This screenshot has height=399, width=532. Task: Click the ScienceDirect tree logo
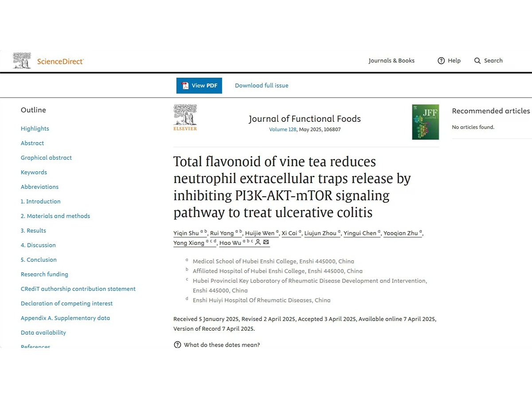[22, 61]
